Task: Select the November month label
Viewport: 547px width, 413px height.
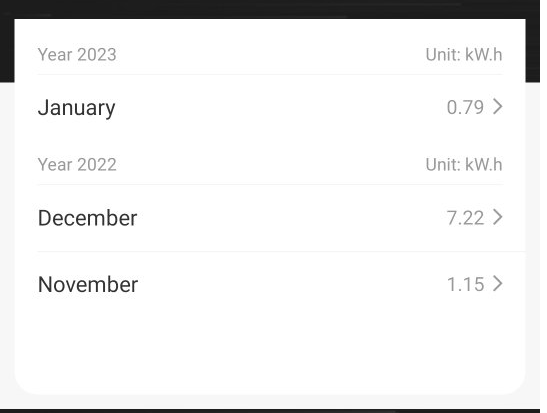Action: 88,284
